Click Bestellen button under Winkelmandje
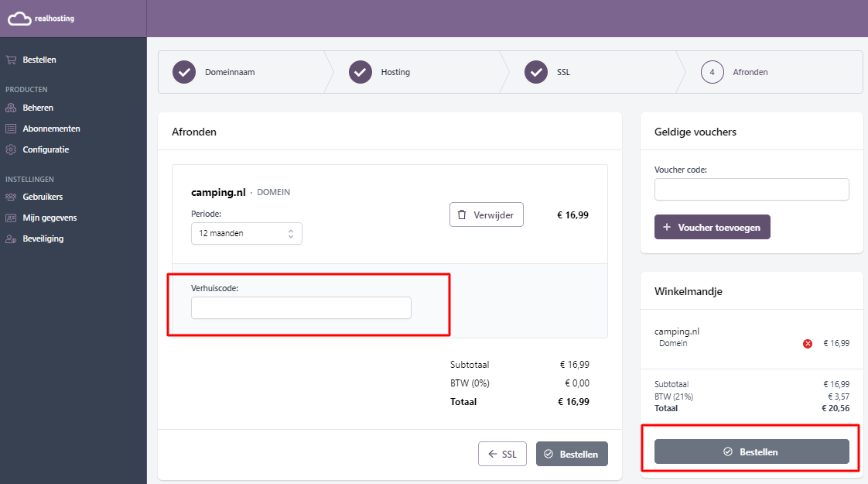The height and width of the screenshot is (484, 868). (x=751, y=451)
